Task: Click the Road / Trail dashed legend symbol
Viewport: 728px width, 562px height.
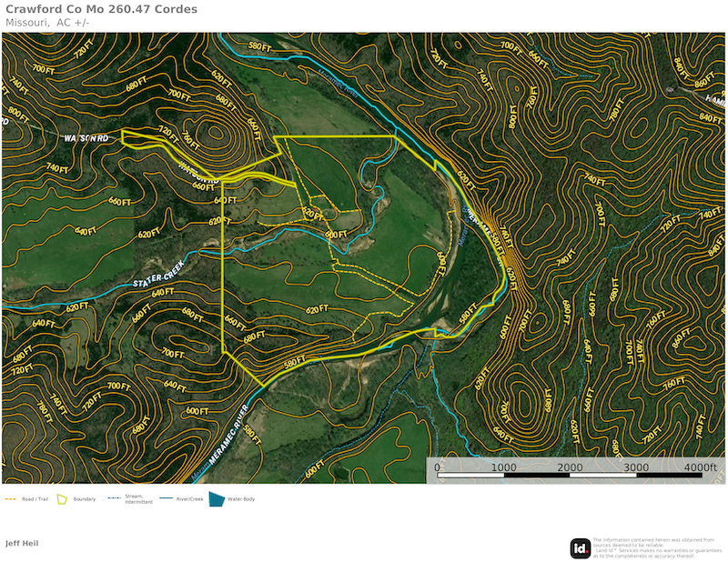Action: 11,499
